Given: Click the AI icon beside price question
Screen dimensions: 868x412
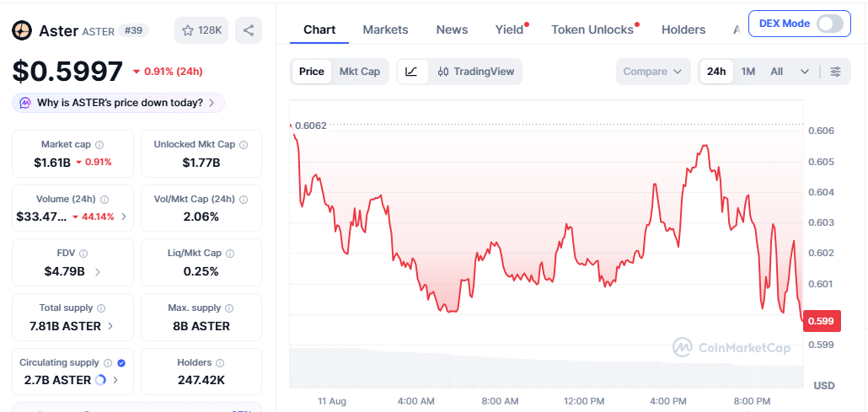Looking at the screenshot, I should [25, 103].
